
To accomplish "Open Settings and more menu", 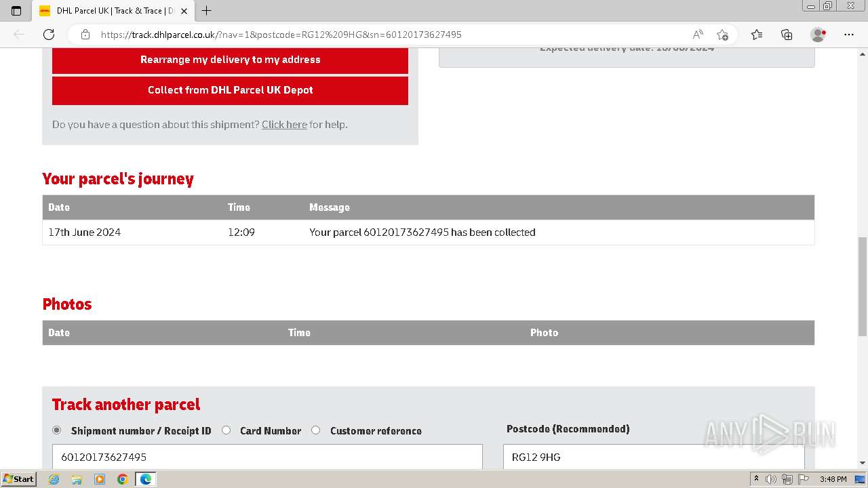I will 849,35.
